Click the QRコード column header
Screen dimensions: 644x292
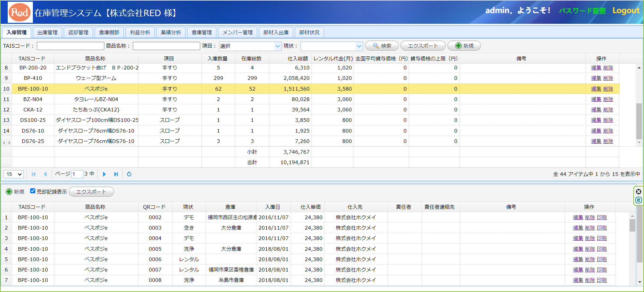[x=155, y=207]
